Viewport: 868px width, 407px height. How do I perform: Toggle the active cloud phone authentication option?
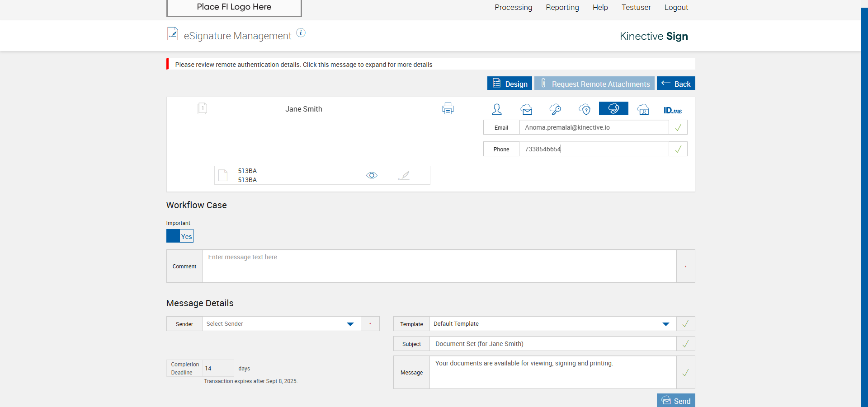[613, 109]
